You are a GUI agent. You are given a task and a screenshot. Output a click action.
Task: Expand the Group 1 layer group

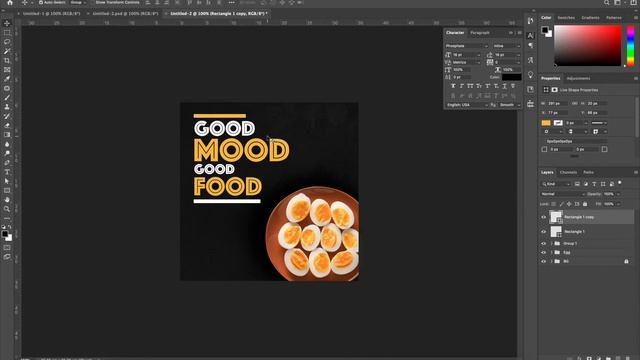(551, 243)
